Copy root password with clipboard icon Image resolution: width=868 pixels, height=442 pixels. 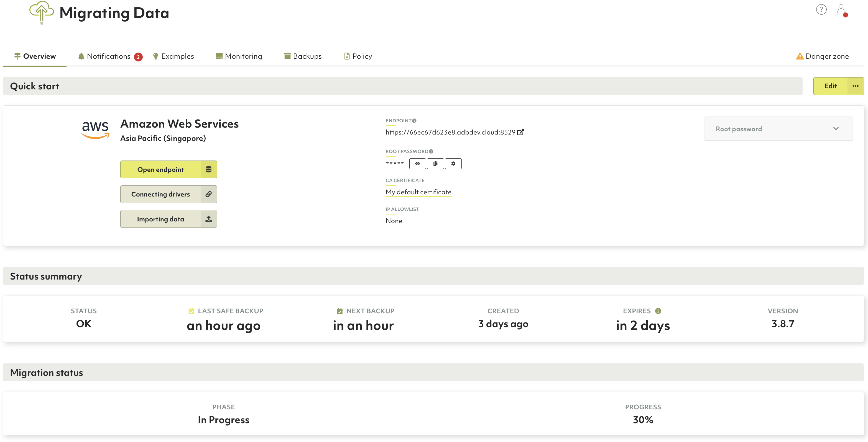click(x=435, y=164)
